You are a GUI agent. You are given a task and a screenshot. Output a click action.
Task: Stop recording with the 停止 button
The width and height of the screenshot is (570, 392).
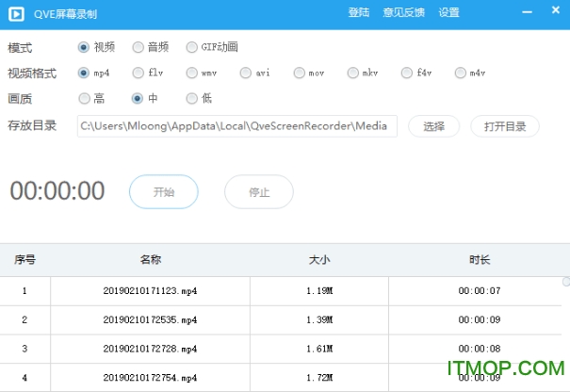(259, 191)
